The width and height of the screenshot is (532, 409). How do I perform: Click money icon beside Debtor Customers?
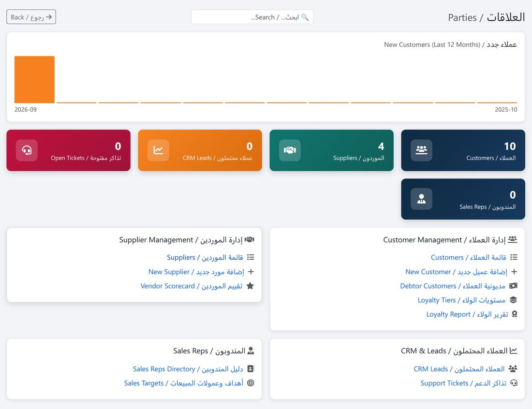[513, 286]
